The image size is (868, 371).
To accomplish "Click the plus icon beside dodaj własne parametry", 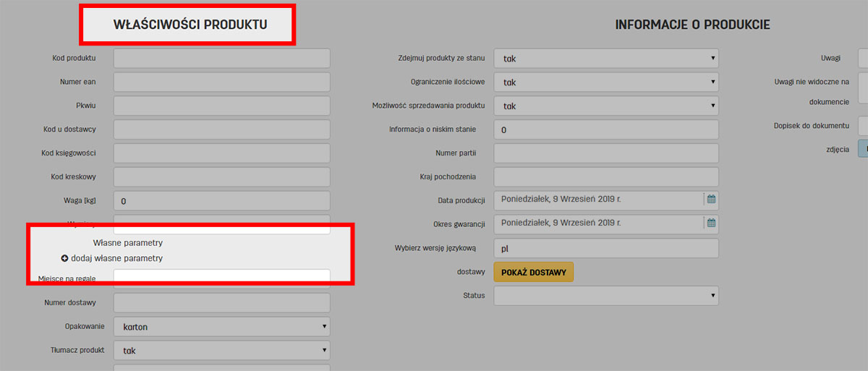I will pos(64,258).
